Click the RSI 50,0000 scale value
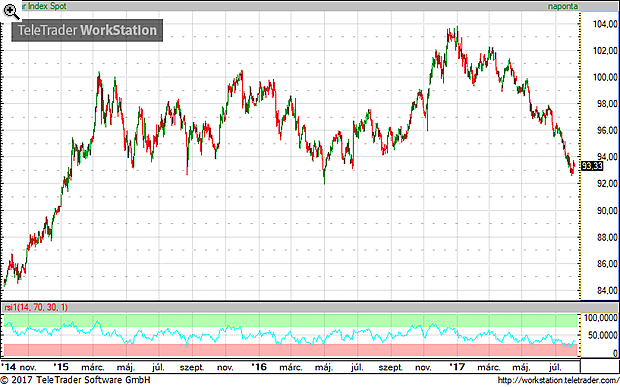This screenshot has height=387, width=620. click(604, 336)
